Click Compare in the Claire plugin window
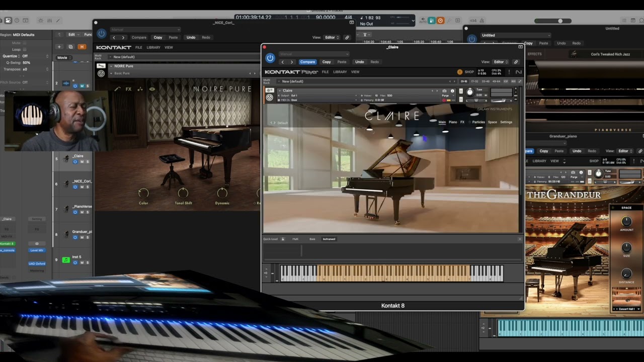644x362 pixels. point(307,62)
